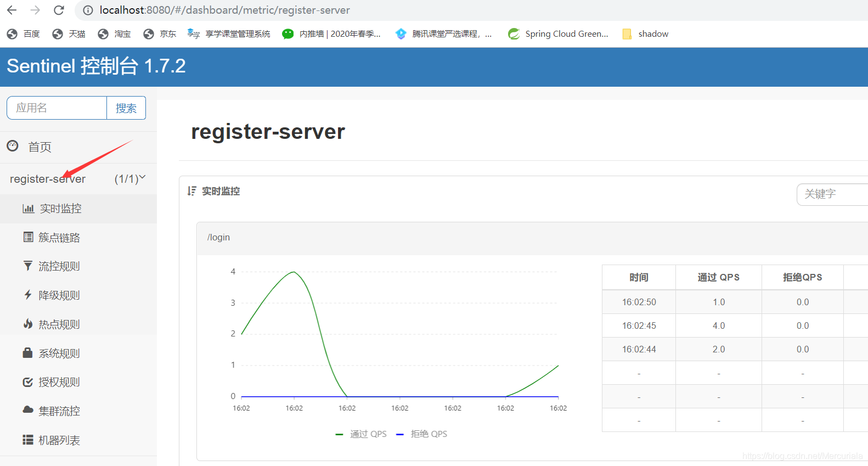
Task: Click the 通过 QPS column header
Action: [x=718, y=277]
